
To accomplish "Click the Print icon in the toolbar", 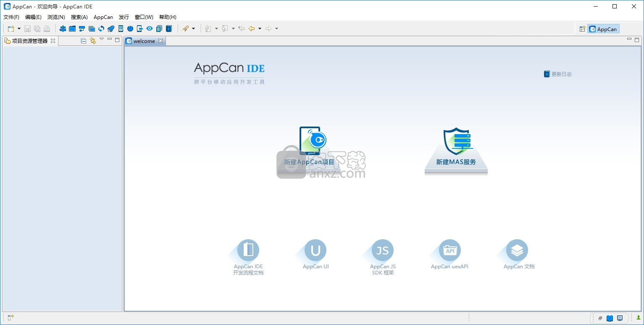I will pyautogui.click(x=47, y=29).
